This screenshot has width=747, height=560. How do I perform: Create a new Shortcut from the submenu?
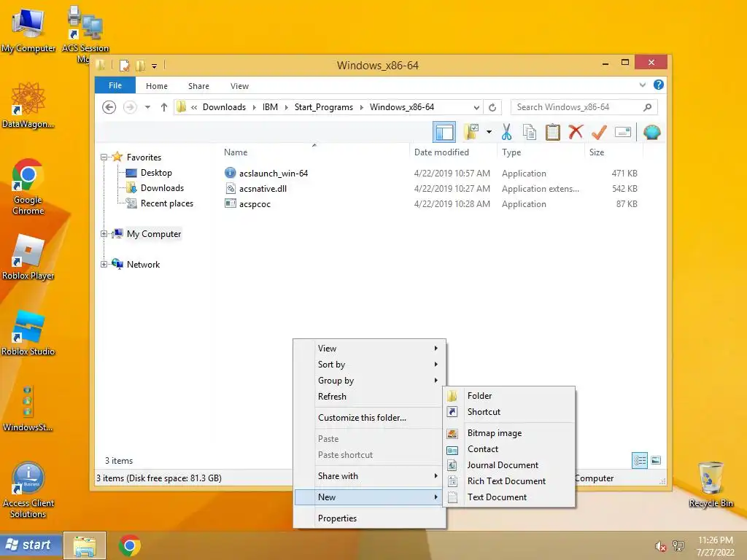click(x=509, y=412)
